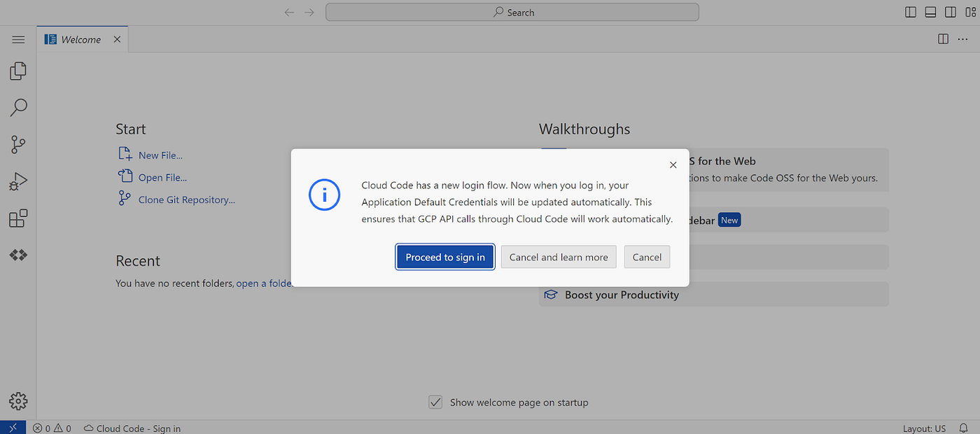The image size is (980, 434).
Task: Open the walkthrough with the New badge
Action: pos(789,220)
